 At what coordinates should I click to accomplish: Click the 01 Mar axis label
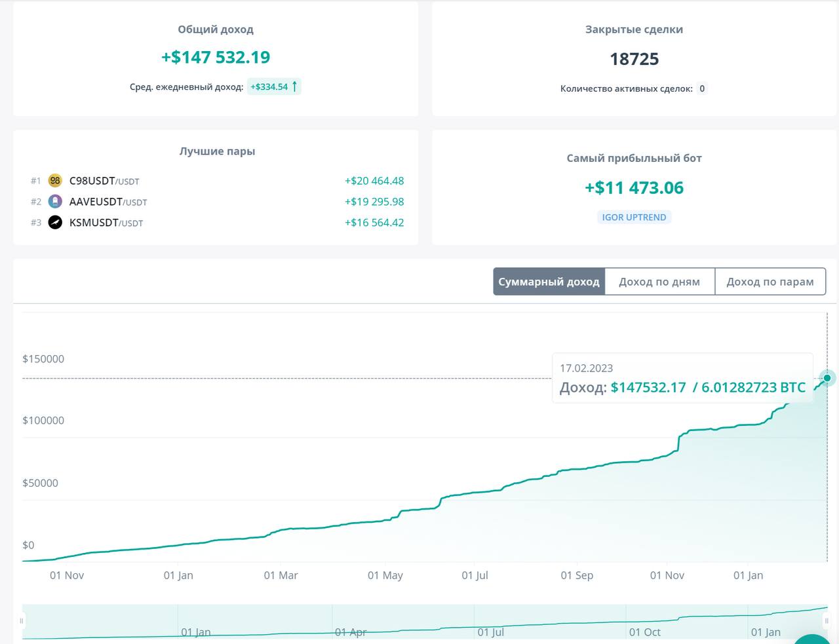(281, 575)
